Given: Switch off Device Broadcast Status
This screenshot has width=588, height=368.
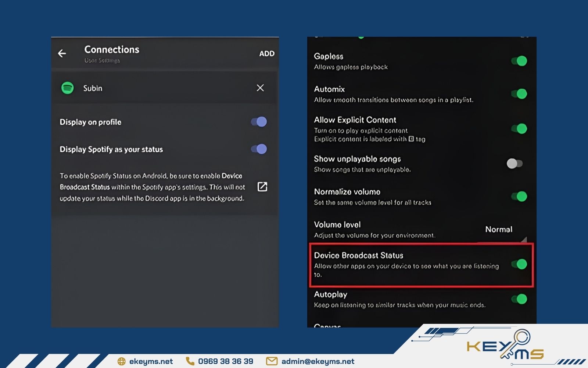Looking at the screenshot, I should (519, 264).
